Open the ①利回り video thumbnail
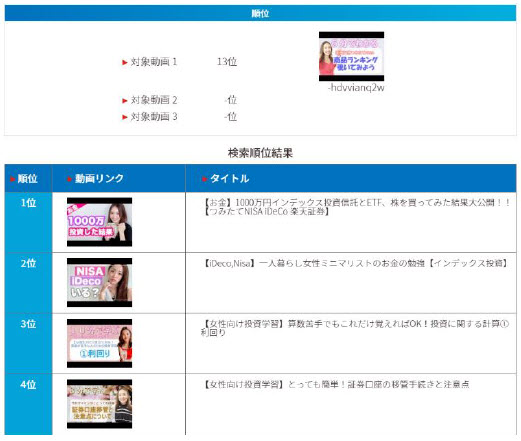This screenshot has width=521, height=441. pyautogui.click(x=99, y=343)
